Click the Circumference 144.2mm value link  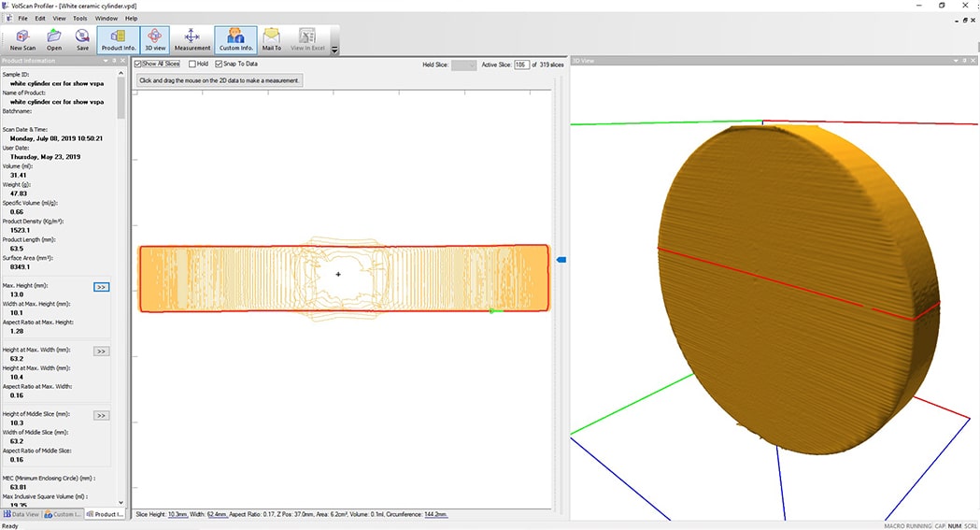(435, 514)
